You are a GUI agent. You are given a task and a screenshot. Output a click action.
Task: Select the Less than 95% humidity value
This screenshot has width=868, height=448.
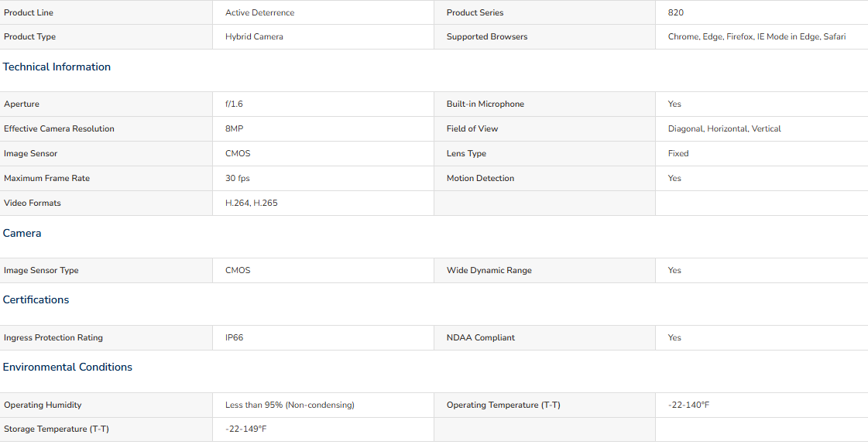click(x=290, y=405)
